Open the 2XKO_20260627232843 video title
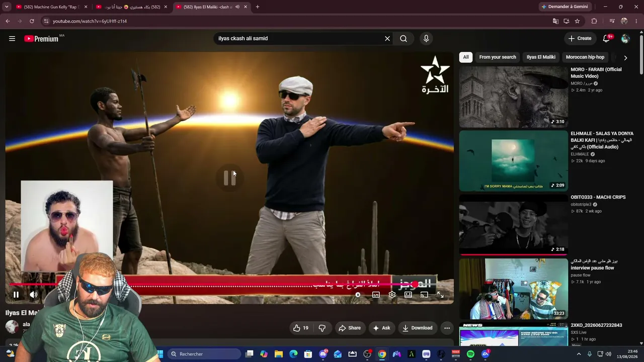Screen dimensions: 644x362 point(596,325)
